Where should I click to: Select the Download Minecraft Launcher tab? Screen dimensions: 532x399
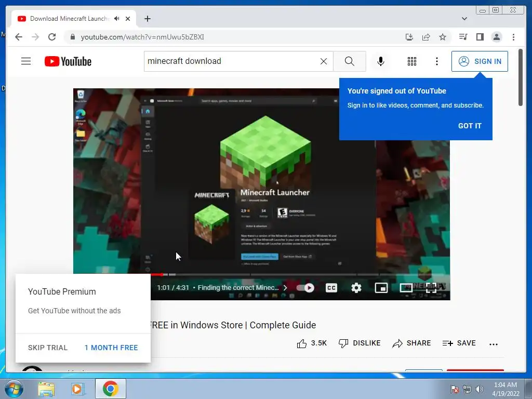click(x=69, y=19)
